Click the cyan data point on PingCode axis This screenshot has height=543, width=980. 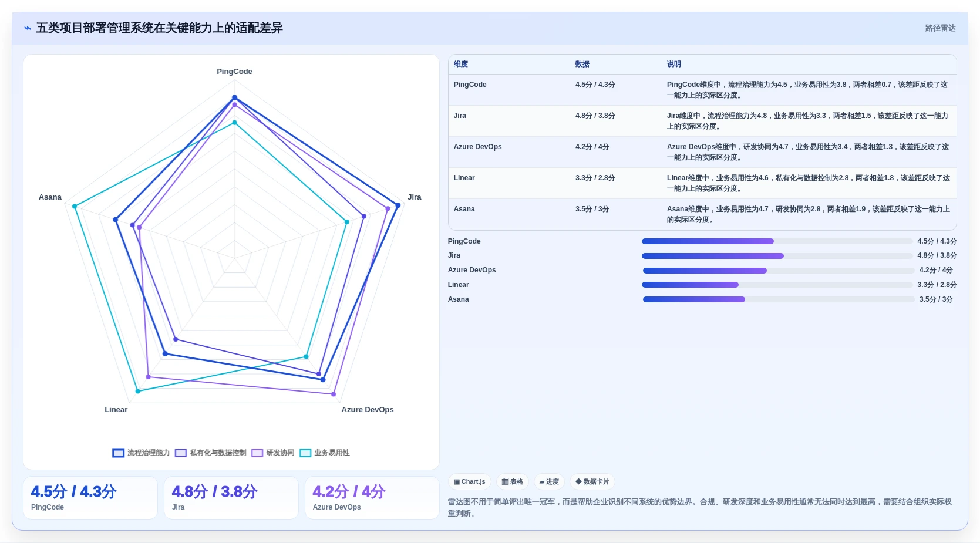[x=234, y=123]
